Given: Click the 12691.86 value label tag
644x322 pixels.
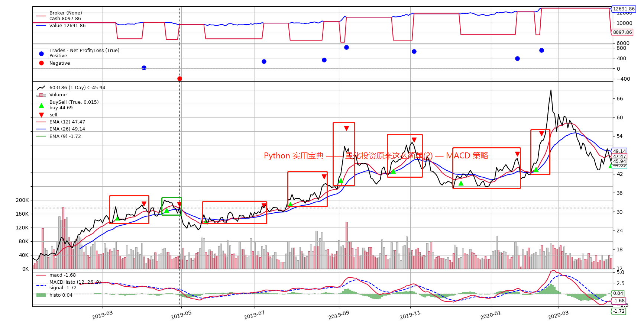Looking at the screenshot, I should coord(624,9).
